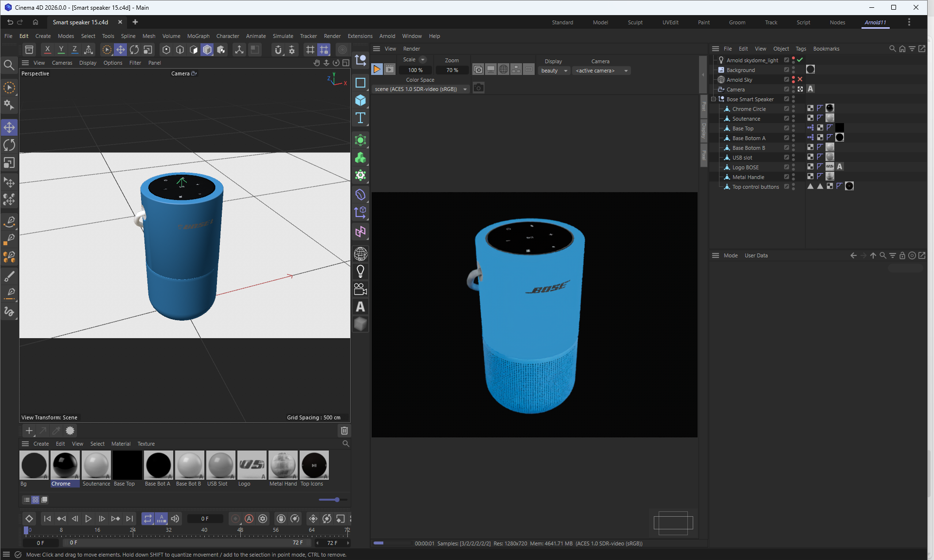Viewport: 934px width, 560px height.
Task: Click the delete trash icon above materials
Action: pos(344,431)
